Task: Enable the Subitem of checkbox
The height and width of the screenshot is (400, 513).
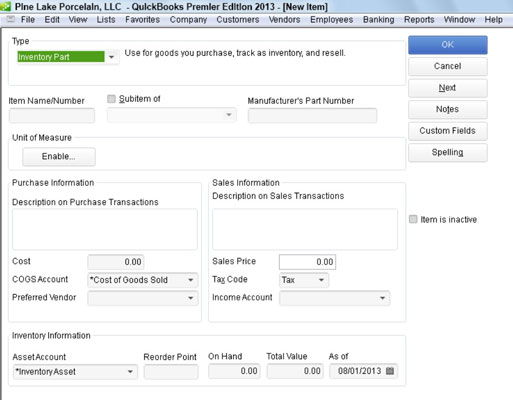Action: pos(111,99)
